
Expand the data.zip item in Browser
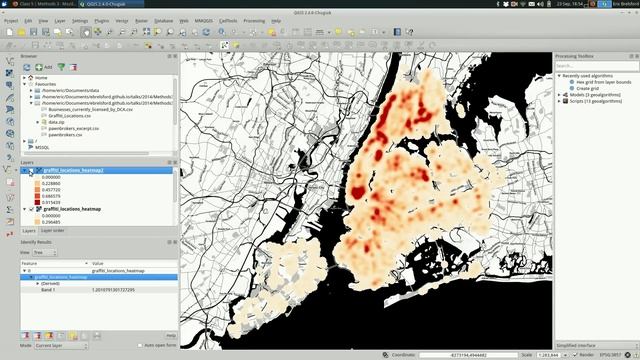(38, 122)
